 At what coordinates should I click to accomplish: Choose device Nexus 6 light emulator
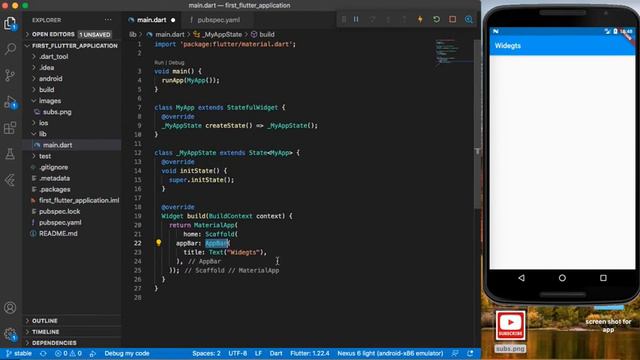point(390,353)
